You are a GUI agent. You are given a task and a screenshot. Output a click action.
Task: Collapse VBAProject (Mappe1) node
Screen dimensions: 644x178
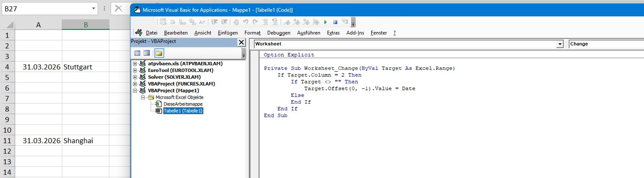point(135,90)
